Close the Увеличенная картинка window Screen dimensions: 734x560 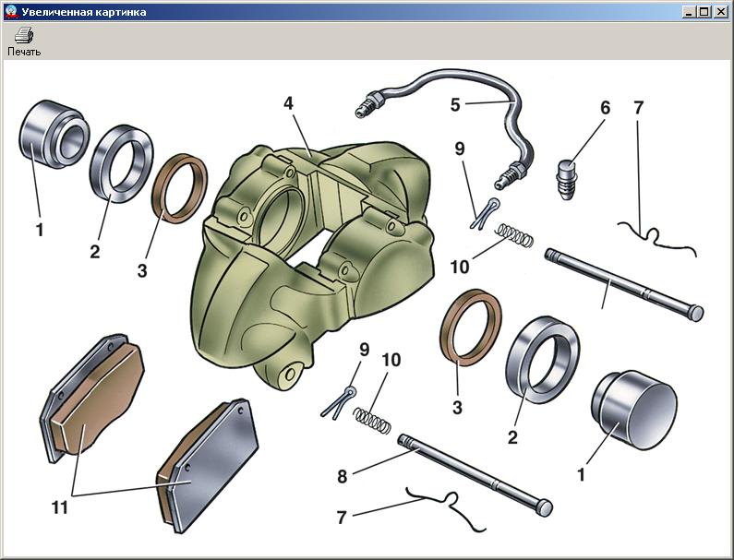pos(720,12)
